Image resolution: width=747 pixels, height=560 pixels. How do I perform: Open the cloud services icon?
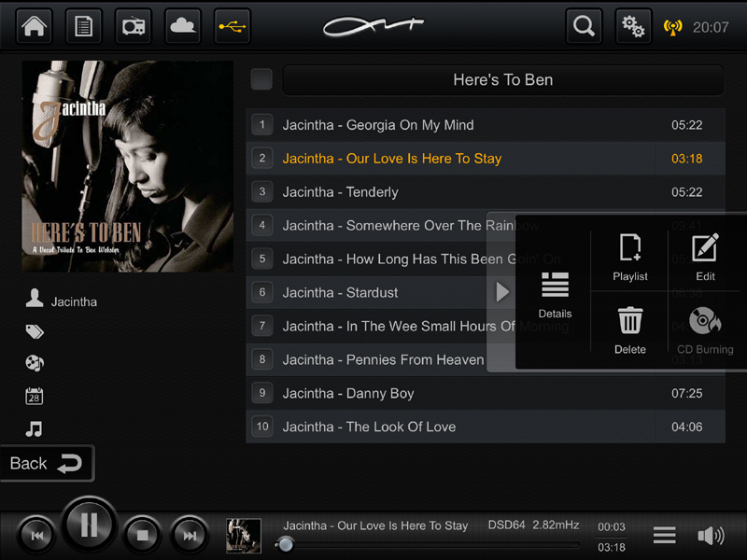click(183, 26)
